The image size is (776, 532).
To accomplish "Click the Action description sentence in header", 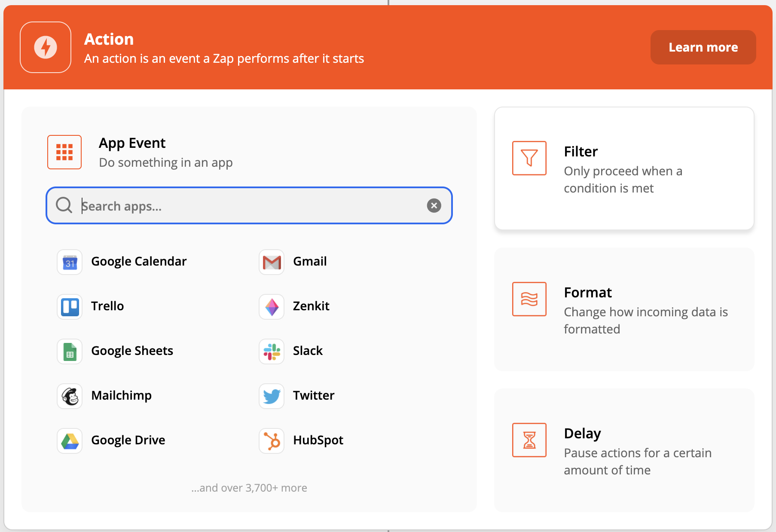I will click(x=224, y=58).
